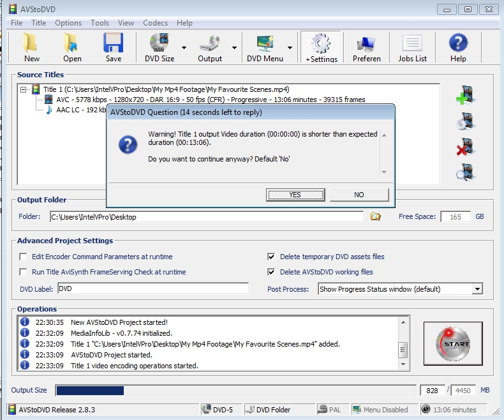
Task: Edit the title with the gear film icon
Action: click(466, 121)
